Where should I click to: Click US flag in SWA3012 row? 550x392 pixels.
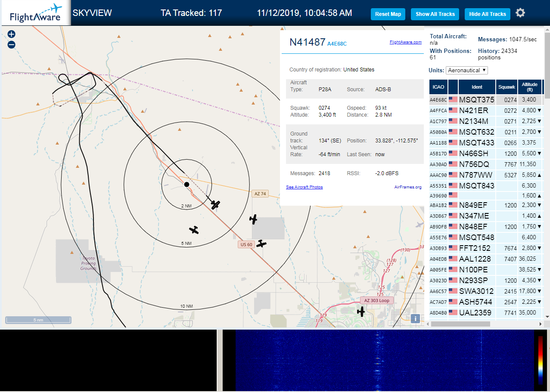pyautogui.click(x=453, y=291)
